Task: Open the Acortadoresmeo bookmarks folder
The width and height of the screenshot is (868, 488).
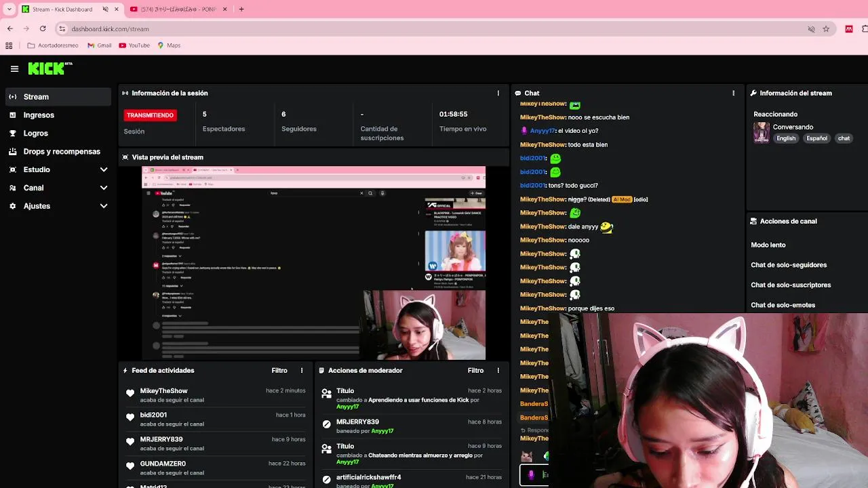Action: (53, 45)
